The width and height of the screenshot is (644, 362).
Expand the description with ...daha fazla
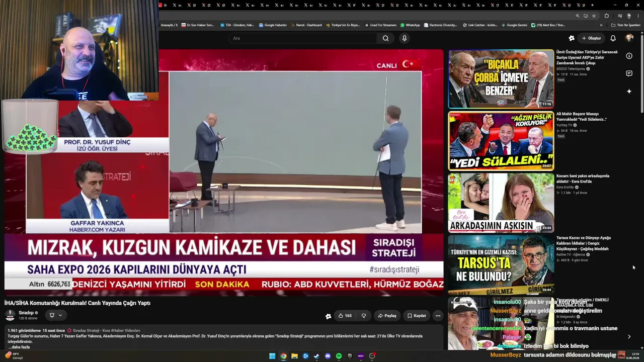(x=19, y=347)
